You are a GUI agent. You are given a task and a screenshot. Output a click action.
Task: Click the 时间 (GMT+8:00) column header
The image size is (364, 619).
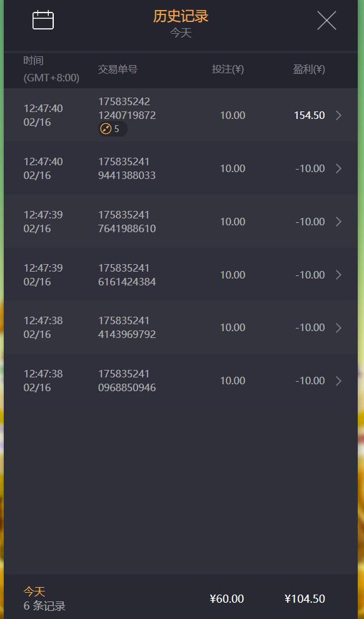[x=51, y=69]
